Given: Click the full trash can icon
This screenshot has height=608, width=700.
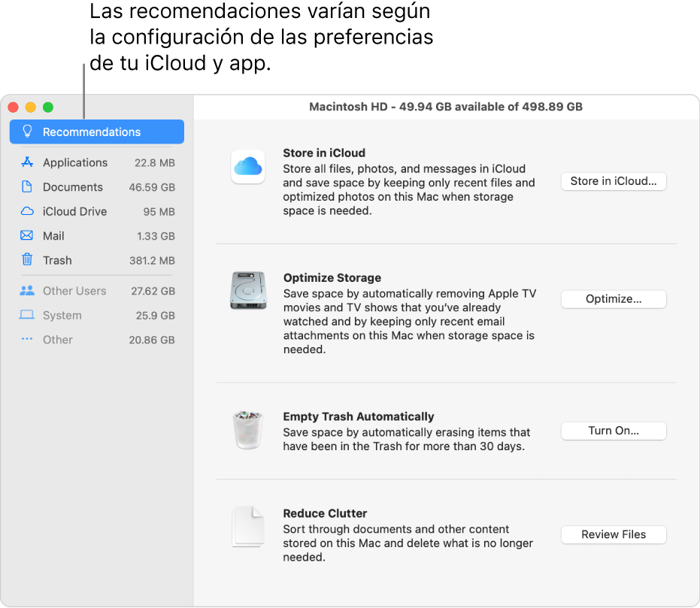Looking at the screenshot, I should click(248, 430).
